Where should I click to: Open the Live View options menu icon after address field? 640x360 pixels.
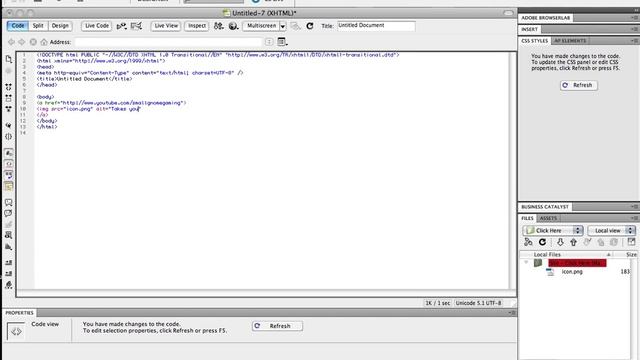pyautogui.click(x=282, y=42)
